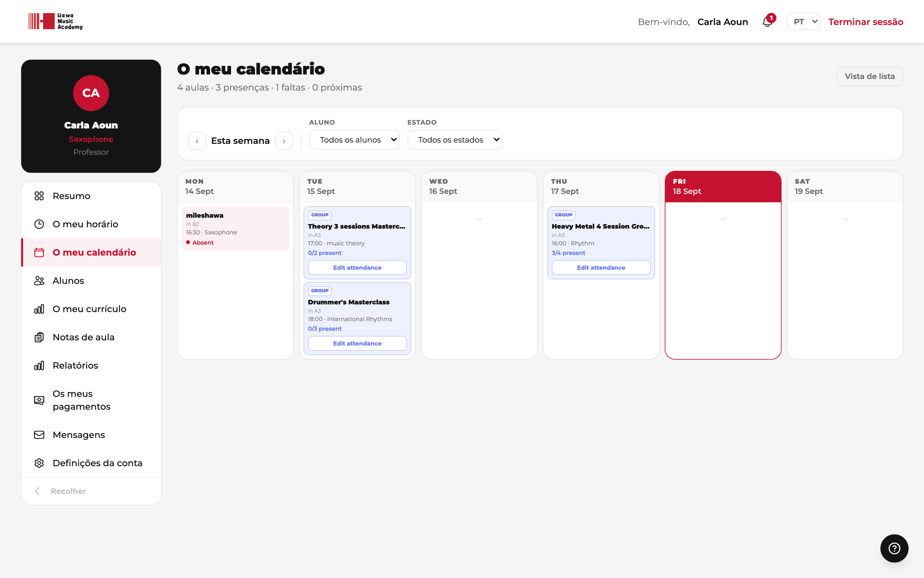Click the Esta semana label

(x=240, y=141)
